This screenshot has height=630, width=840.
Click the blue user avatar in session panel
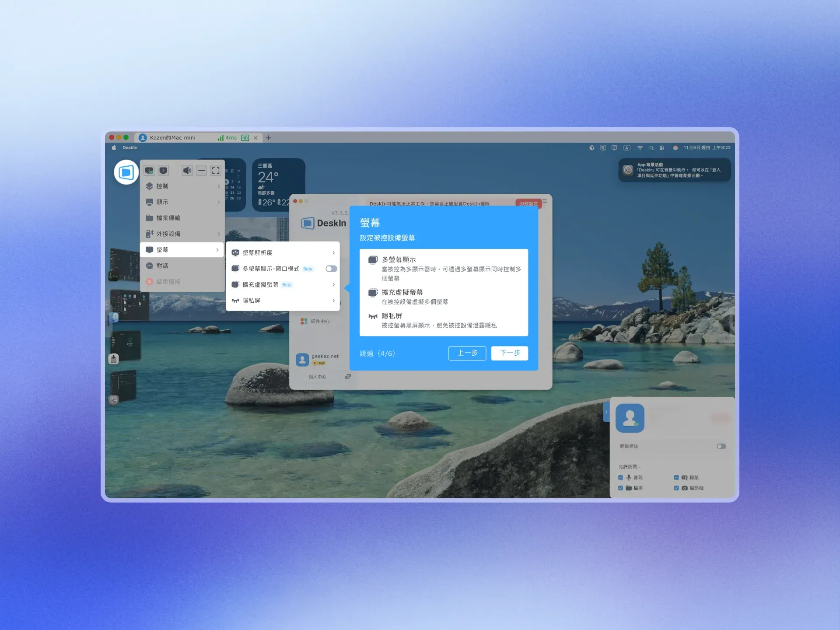pos(630,418)
